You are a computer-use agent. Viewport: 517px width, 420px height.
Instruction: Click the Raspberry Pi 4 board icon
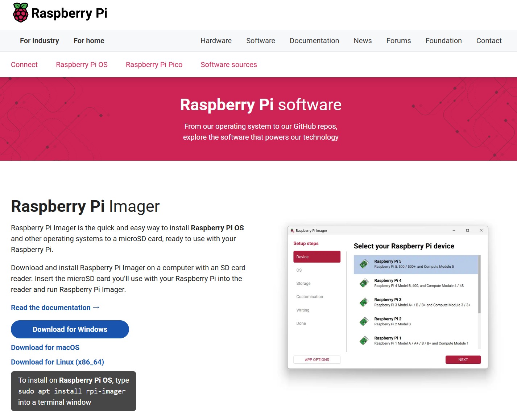364,283
